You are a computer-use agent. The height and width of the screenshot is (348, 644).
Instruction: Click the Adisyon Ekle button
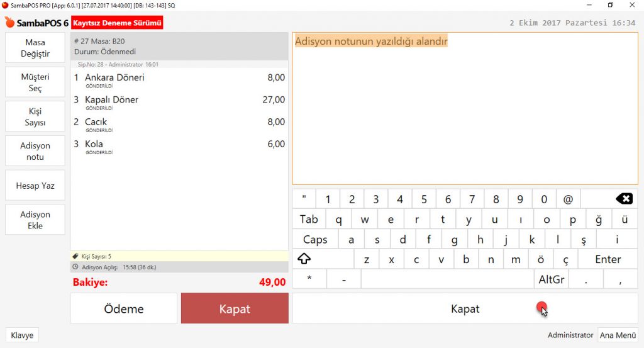(35, 220)
